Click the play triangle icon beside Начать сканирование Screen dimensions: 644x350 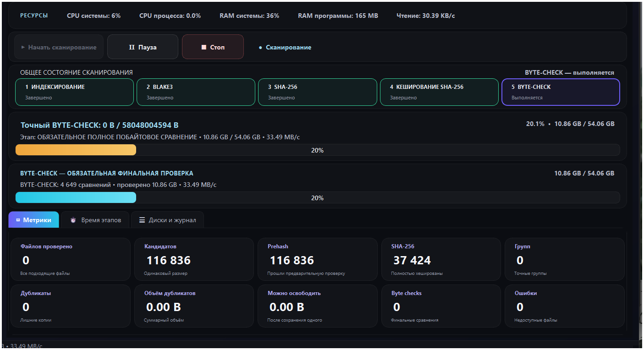click(23, 48)
